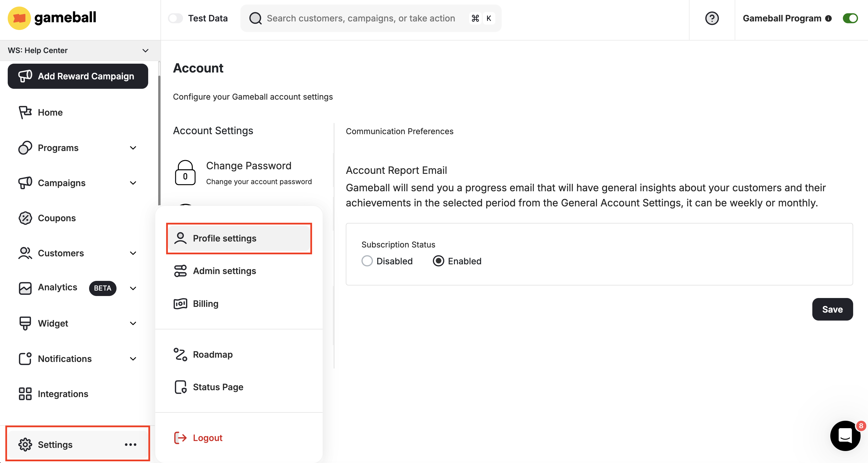
Task: Select the Profile settings option
Action: pos(224,238)
